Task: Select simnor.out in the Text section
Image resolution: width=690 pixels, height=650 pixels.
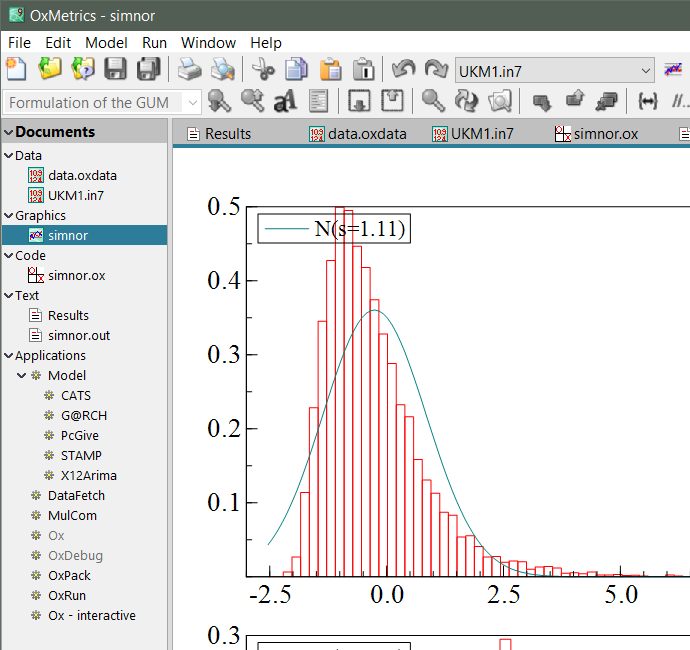Action: point(78,335)
